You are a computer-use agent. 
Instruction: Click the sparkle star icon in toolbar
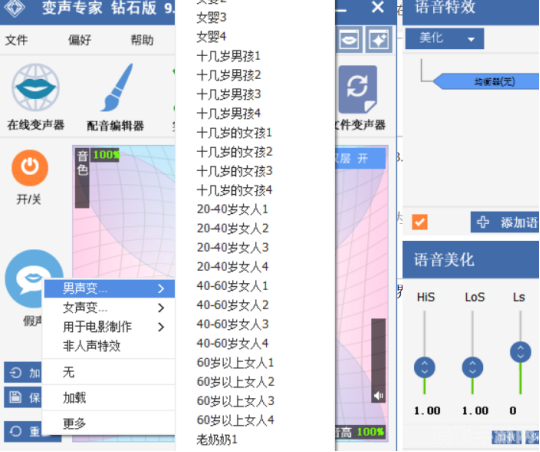[x=379, y=40]
